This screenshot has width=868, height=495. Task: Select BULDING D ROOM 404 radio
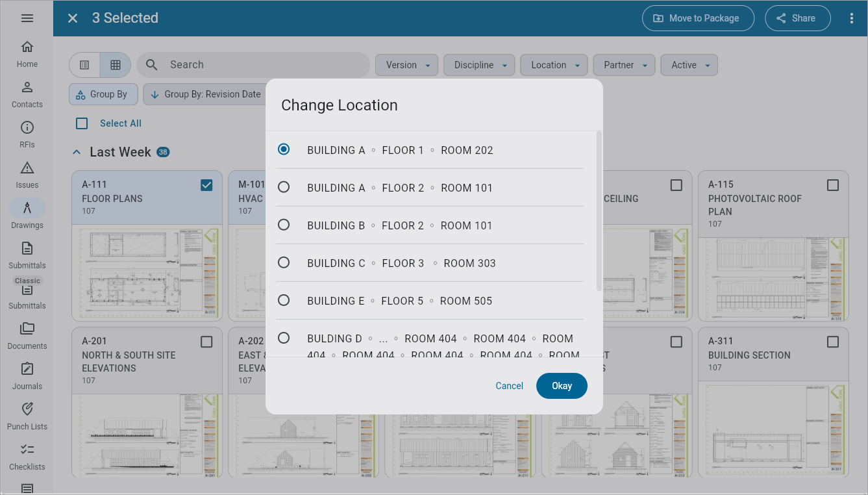pos(284,338)
